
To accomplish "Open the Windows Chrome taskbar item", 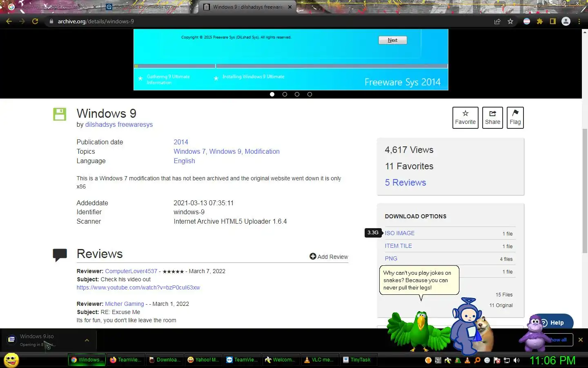I will pyautogui.click(x=87, y=360).
